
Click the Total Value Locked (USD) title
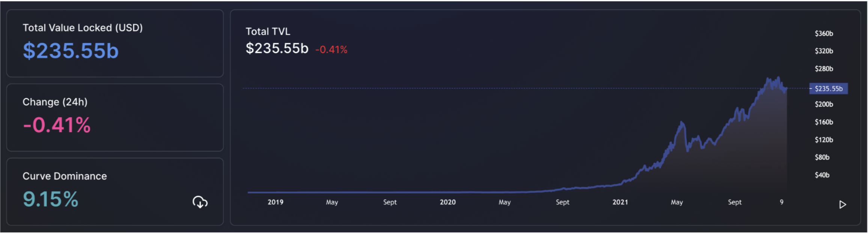click(83, 28)
